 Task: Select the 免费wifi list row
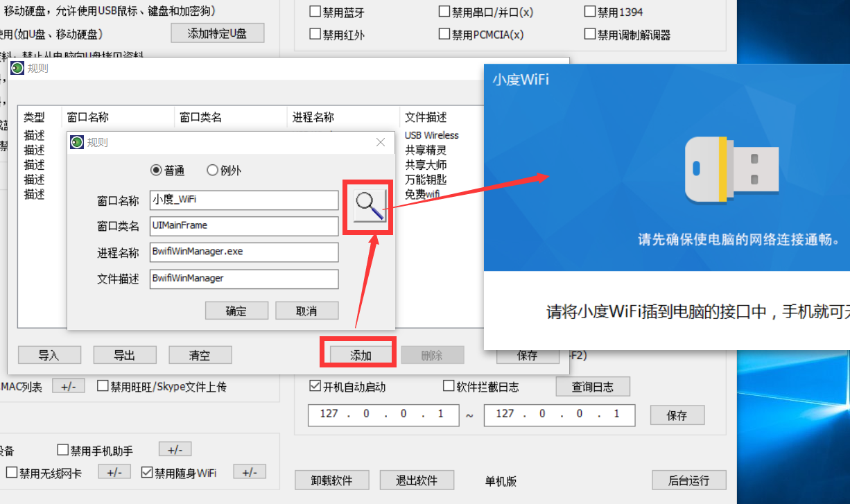click(422, 195)
